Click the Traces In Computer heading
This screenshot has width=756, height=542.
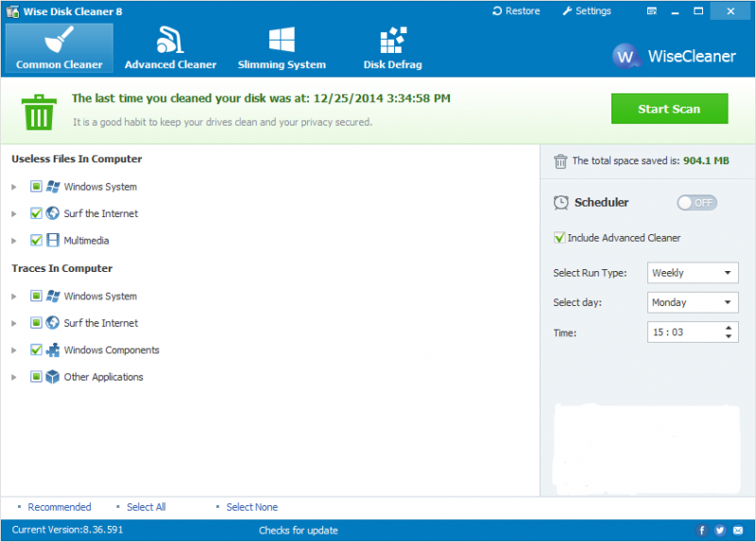click(61, 268)
